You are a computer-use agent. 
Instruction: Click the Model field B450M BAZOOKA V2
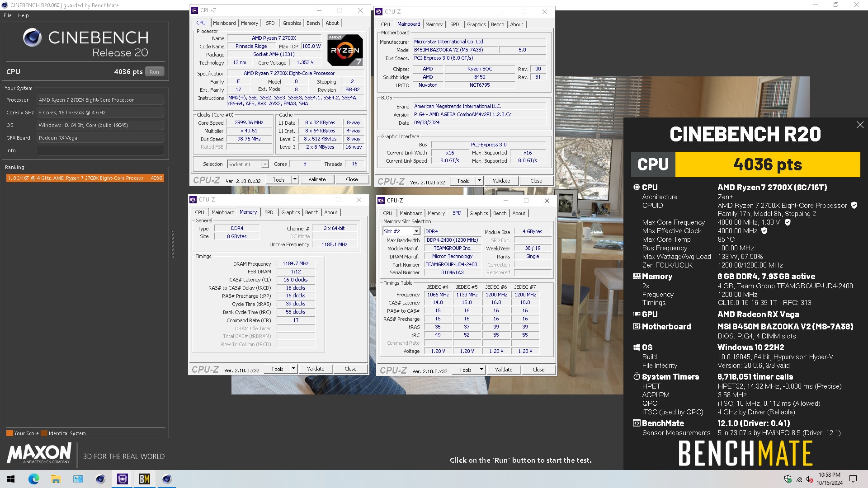pos(454,50)
